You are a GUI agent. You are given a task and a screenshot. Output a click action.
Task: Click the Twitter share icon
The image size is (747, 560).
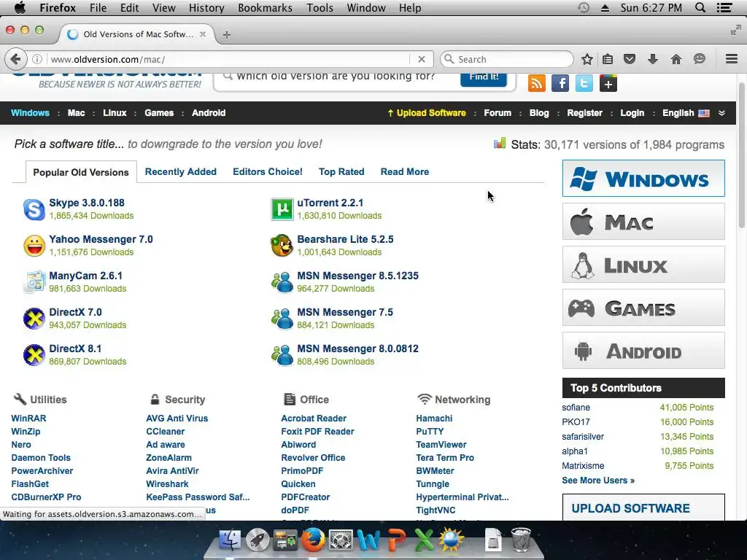tap(584, 83)
